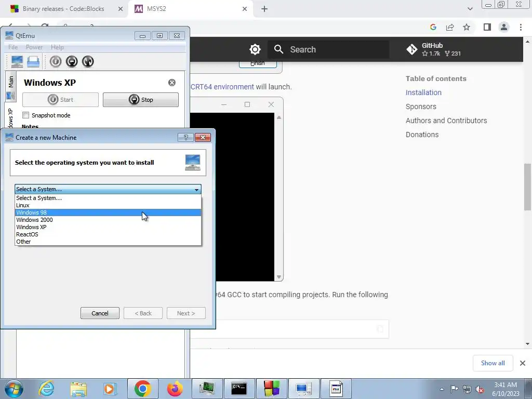Open the QtEmu Help menu
This screenshot has height=399, width=532.
[57, 47]
